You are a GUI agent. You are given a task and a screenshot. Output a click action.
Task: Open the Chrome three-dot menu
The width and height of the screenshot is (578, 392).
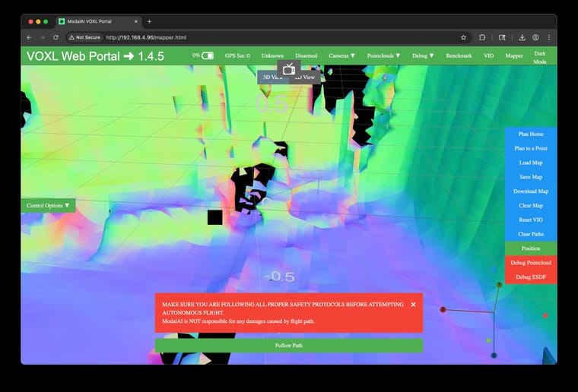coord(549,37)
